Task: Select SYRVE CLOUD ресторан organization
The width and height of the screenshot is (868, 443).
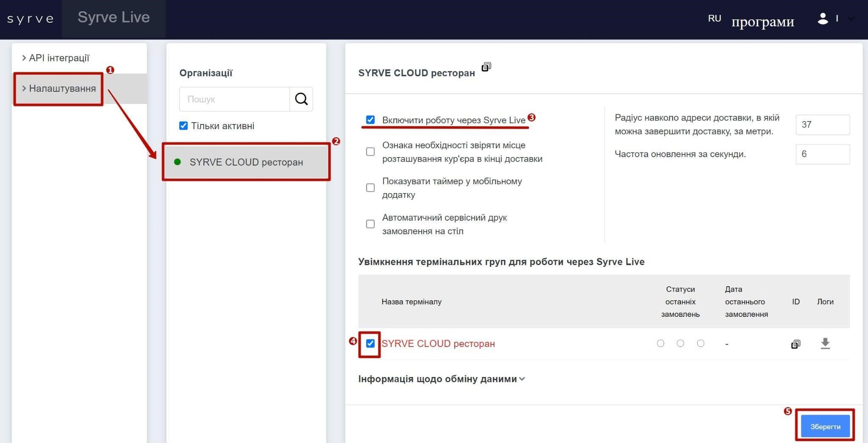Action: point(246,162)
